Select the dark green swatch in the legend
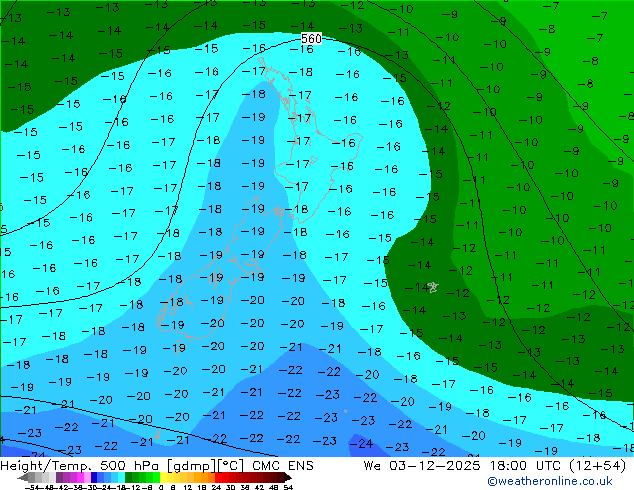 (x=129, y=477)
